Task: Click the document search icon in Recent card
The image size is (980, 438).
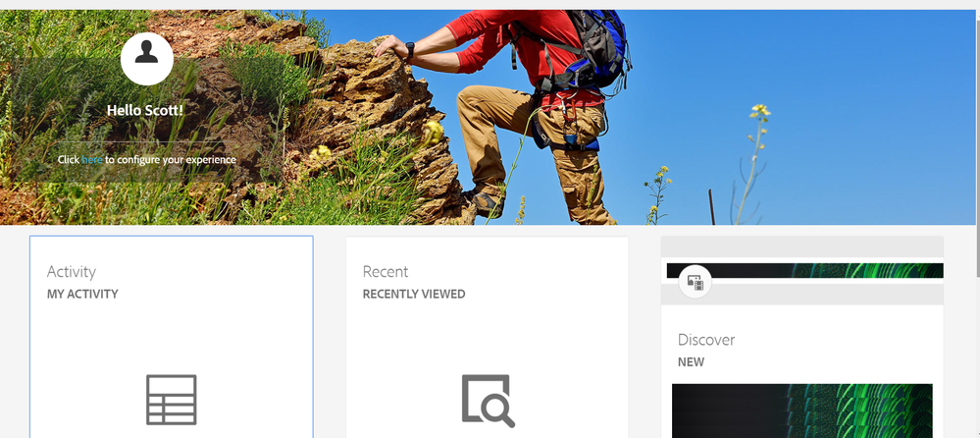Action: tap(488, 400)
